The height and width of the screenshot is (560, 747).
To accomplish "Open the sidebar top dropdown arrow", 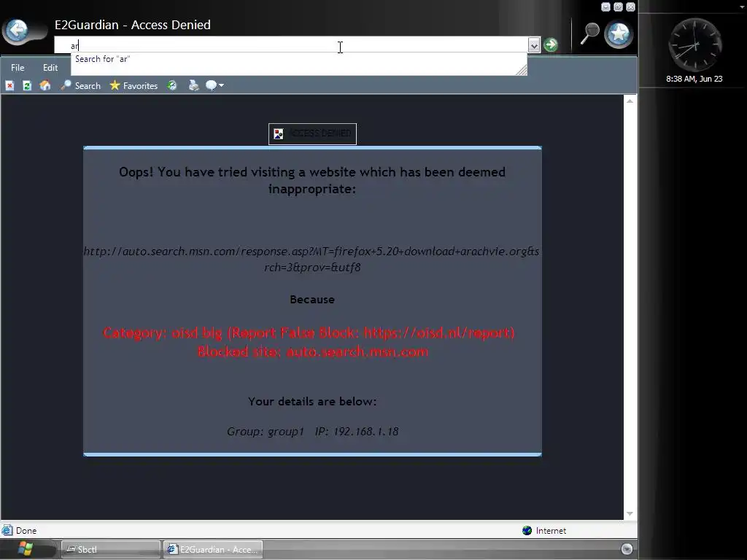I will (x=742, y=7).
